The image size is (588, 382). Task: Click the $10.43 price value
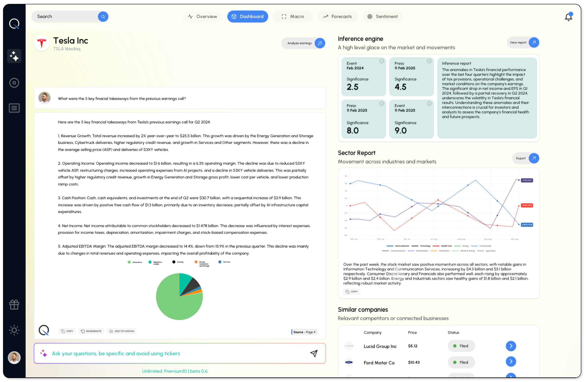(414, 362)
